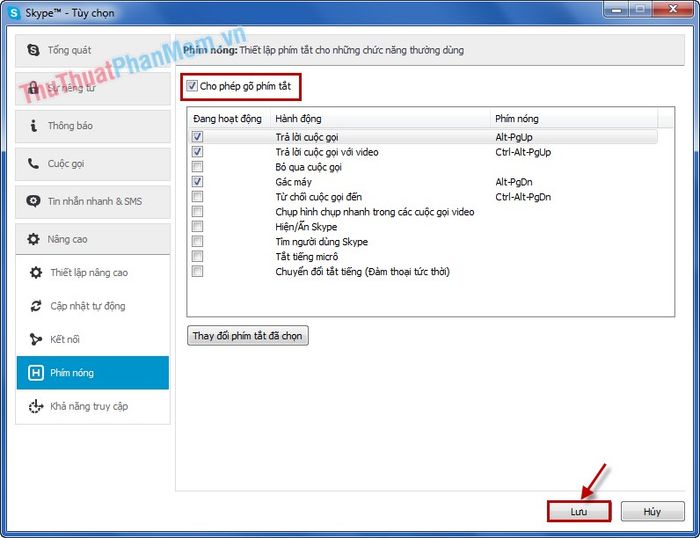Image resolution: width=700 pixels, height=538 pixels.
Task: Sort by Hành động column header
Action: (x=380, y=119)
